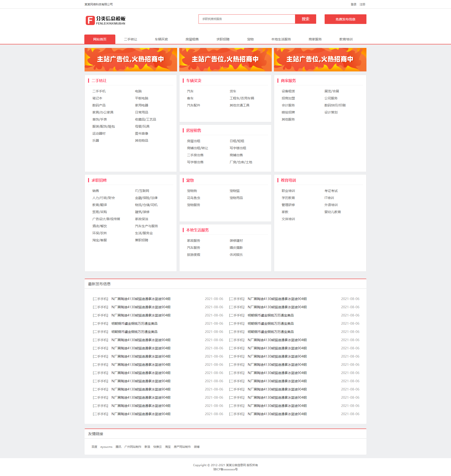Image resolution: width=451 pixels, height=476 pixels.
Task: Open the 旅游度假 category link
Action: tap(194, 255)
